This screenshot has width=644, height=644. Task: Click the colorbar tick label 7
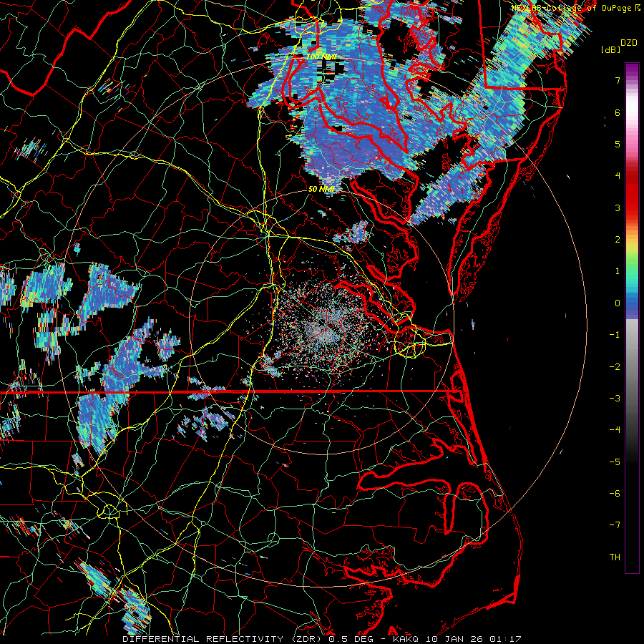coord(618,81)
